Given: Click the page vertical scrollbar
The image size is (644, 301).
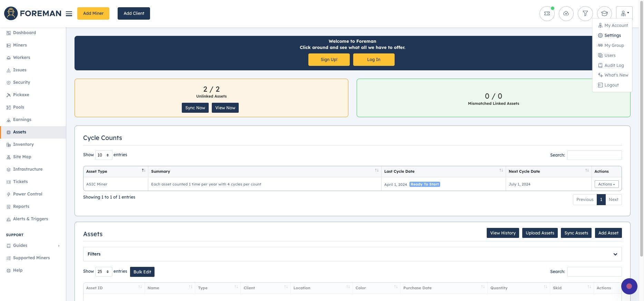Looking at the screenshot, I should click(x=641, y=129).
